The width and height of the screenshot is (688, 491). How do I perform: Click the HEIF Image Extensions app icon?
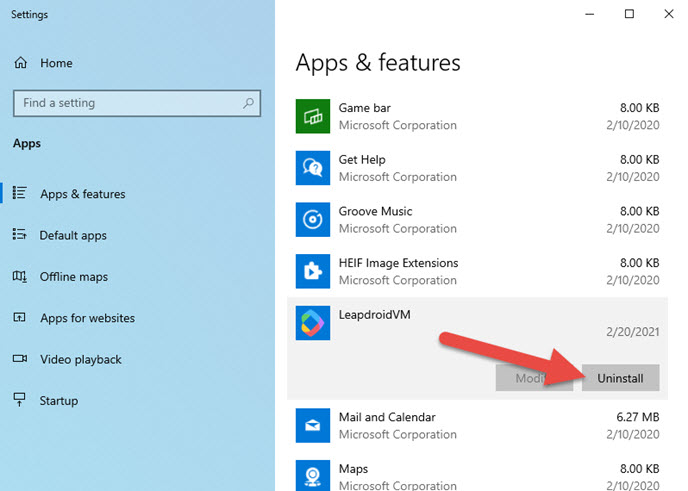[x=313, y=271]
